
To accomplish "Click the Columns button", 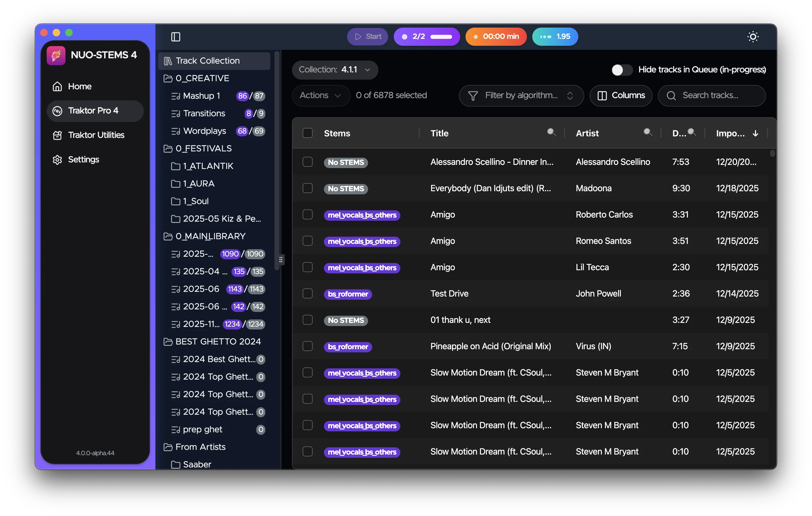I will tap(621, 96).
